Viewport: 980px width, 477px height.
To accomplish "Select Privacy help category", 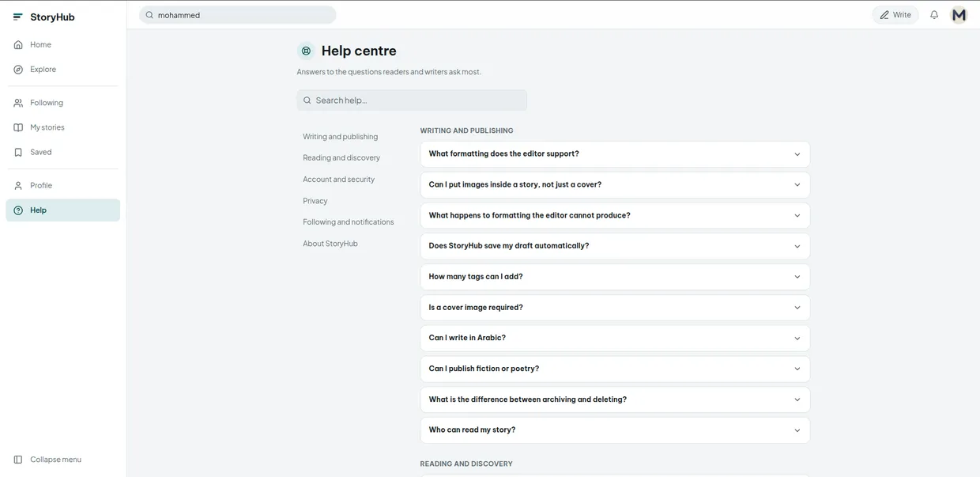I will (x=315, y=201).
